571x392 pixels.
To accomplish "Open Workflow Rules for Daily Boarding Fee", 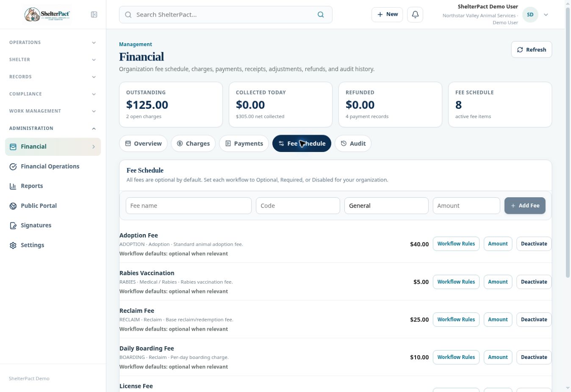I will [x=456, y=357].
